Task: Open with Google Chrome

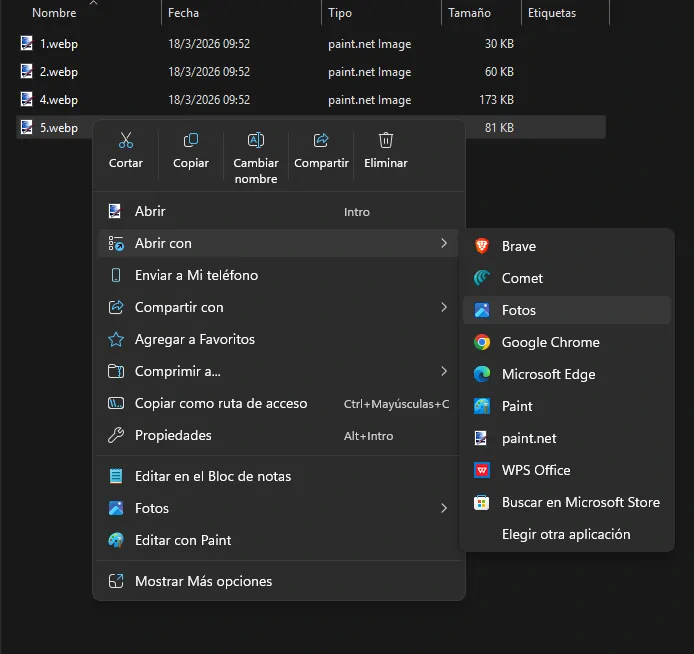Action: point(567,342)
